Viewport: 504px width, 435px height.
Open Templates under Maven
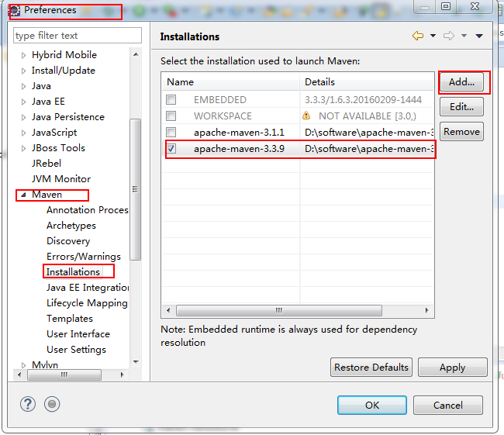click(x=70, y=318)
